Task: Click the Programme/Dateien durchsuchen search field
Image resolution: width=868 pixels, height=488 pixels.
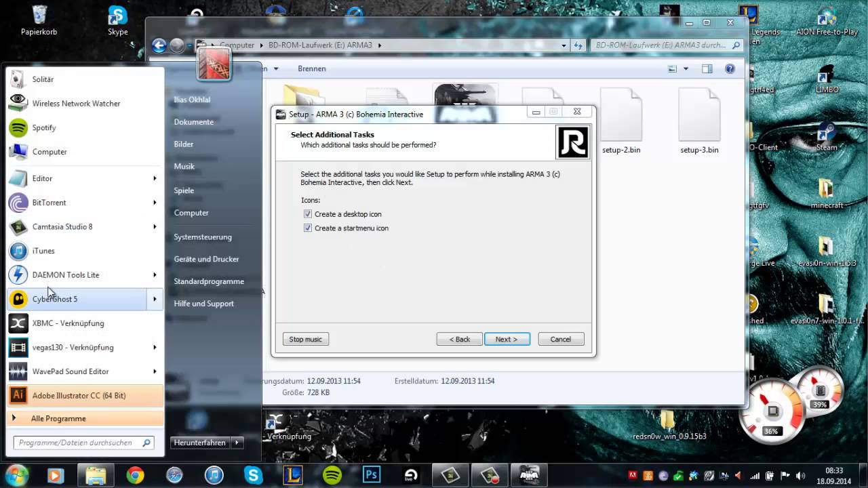Action: tap(84, 443)
